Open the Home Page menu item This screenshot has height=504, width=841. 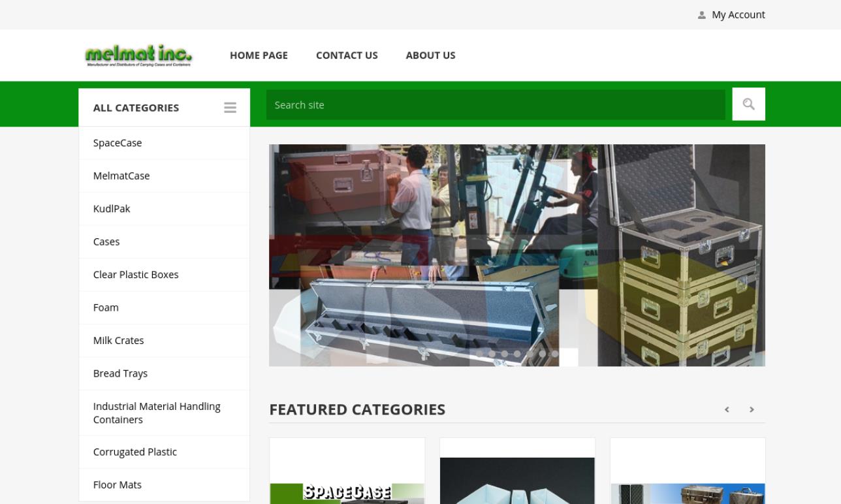tap(259, 55)
